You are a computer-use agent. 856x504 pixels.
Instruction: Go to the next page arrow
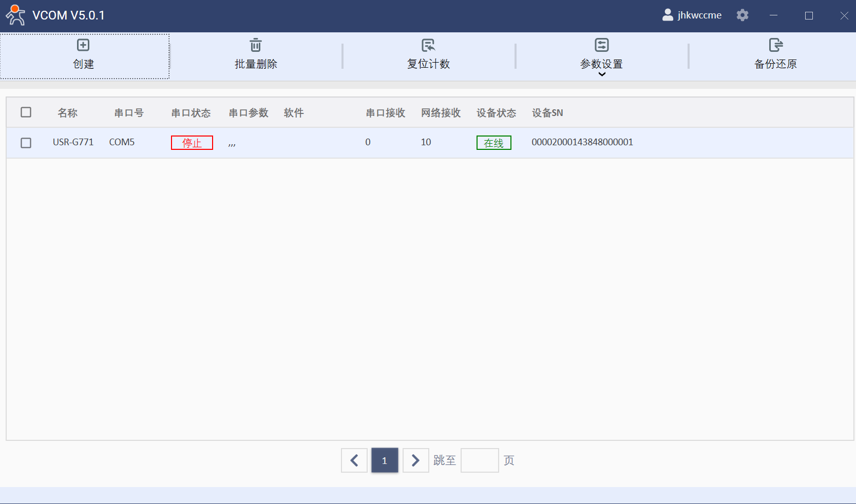point(415,460)
